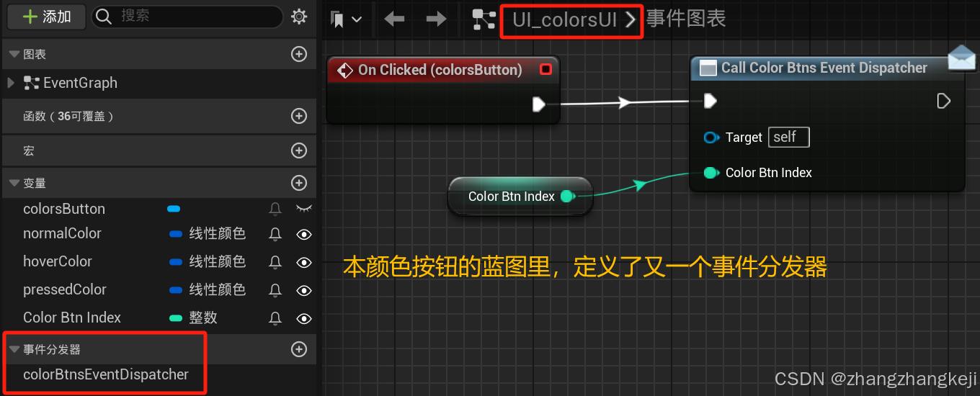Click the 事件图表 breadcrumb label

686,19
